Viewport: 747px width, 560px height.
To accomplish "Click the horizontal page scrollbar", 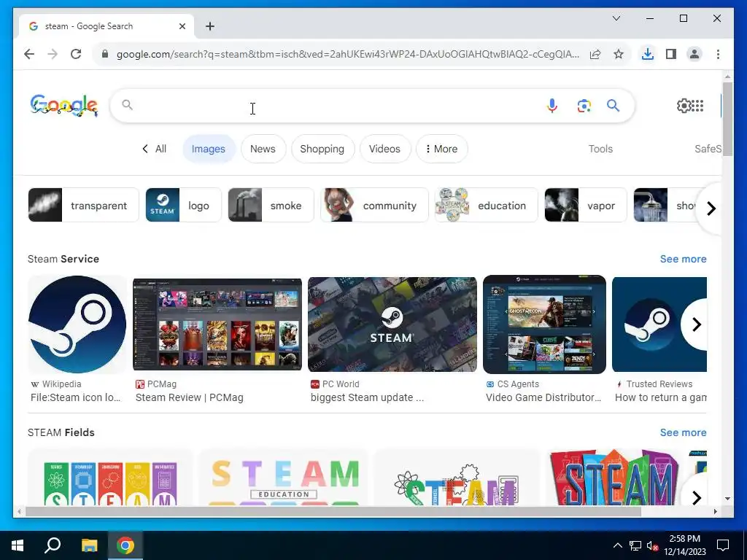I will point(333,511).
